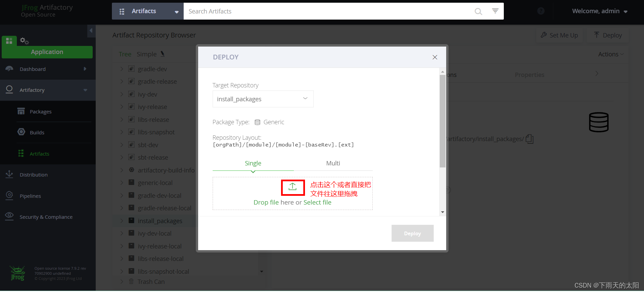Click the help question mark icon

coord(541,11)
